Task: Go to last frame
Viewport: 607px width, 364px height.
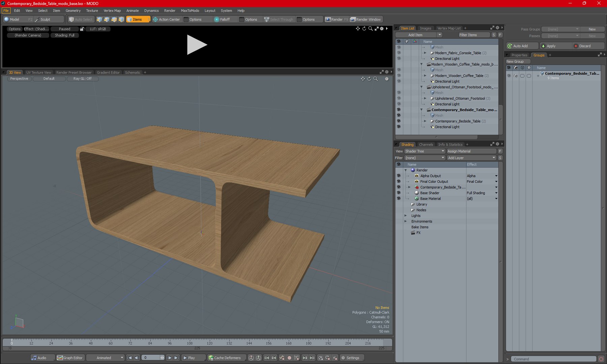Action: 177,358
